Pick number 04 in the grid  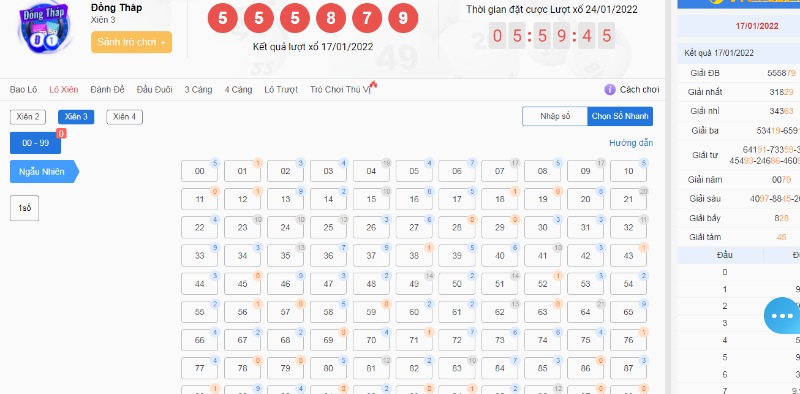[x=371, y=171]
